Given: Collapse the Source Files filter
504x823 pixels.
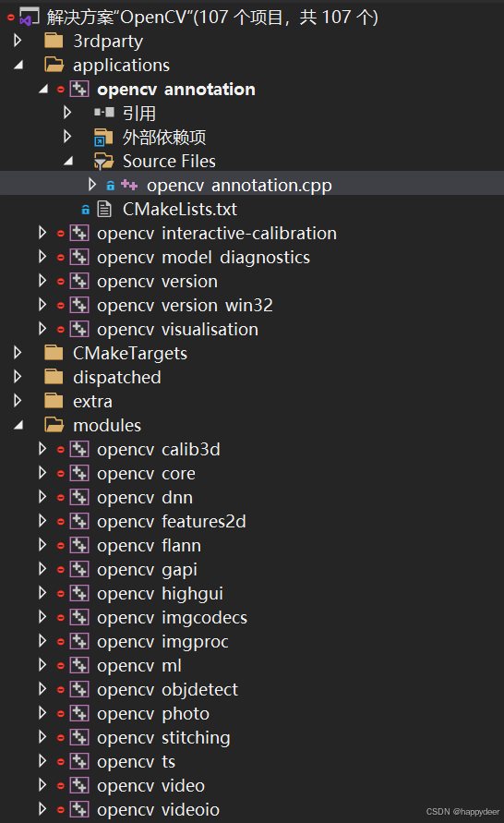Looking at the screenshot, I should pyautogui.click(x=68, y=161).
